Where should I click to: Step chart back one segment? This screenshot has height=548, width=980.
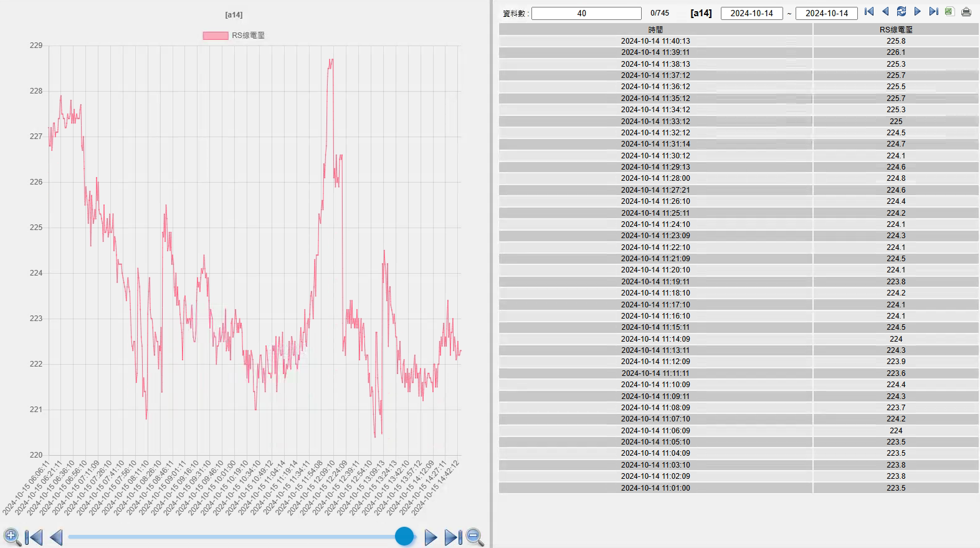point(56,537)
